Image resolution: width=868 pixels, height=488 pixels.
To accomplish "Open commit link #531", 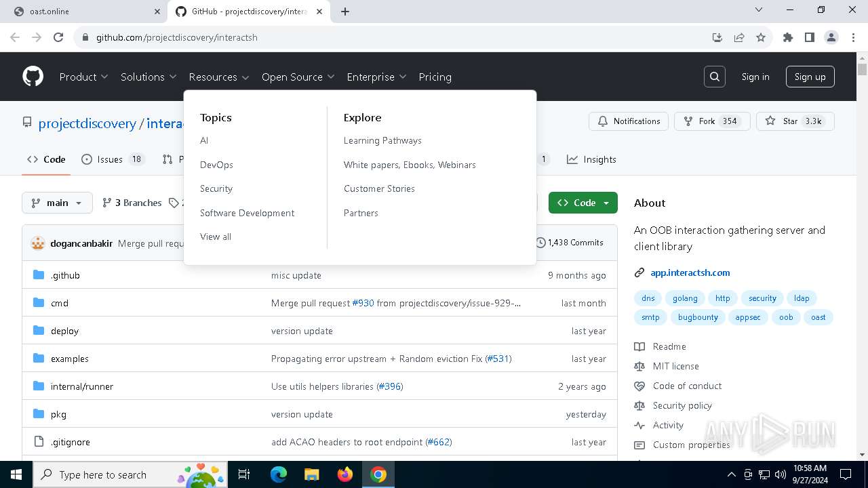I will (498, 359).
